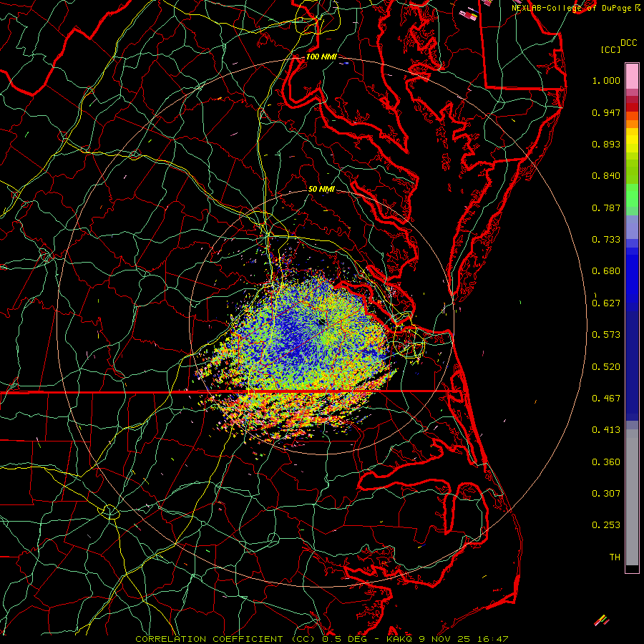Select the 0.360 scale value

606,462
